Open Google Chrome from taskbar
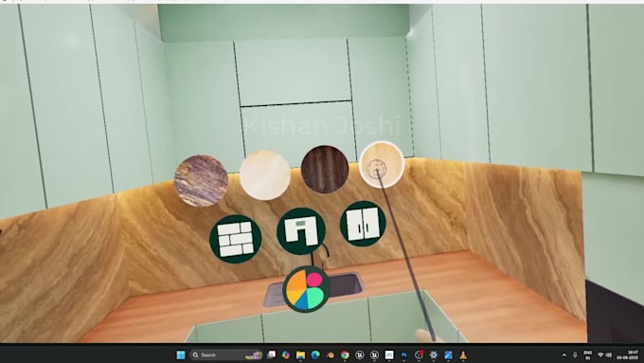Viewport: 644px width, 363px height. [345, 354]
